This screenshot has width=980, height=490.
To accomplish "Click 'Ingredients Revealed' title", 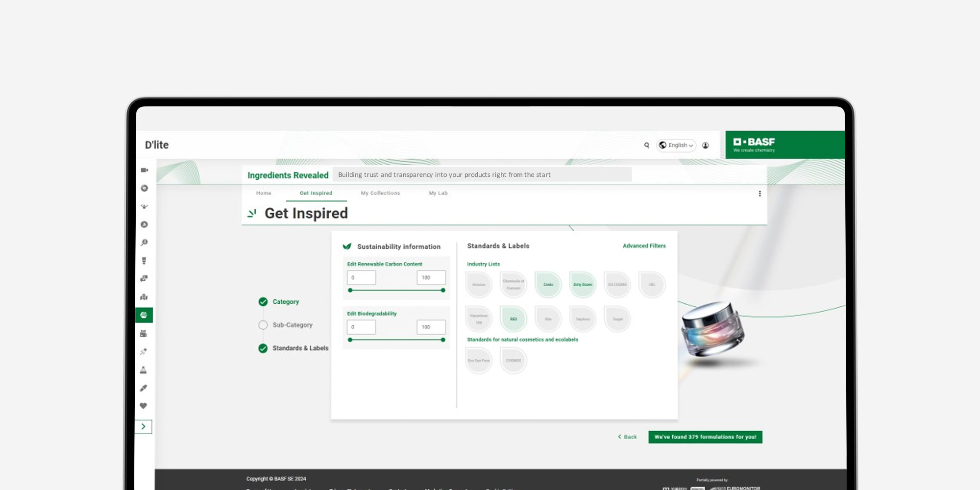I will [288, 175].
